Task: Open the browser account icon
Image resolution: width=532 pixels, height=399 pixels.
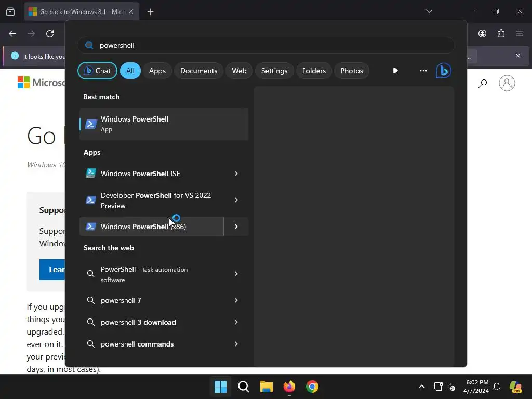Action: point(482,33)
